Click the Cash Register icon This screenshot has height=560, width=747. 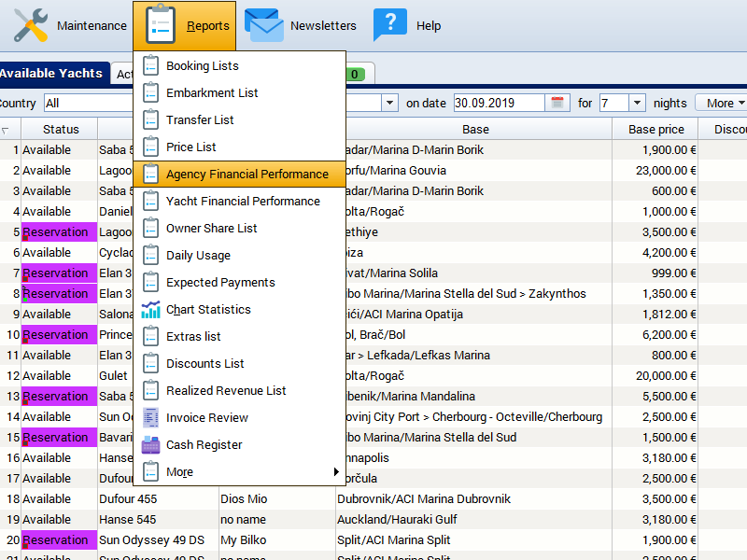pos(150,445)
